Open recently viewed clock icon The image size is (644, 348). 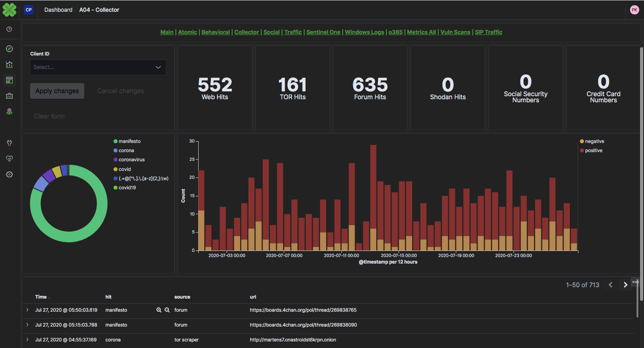[x=9, y=29]
